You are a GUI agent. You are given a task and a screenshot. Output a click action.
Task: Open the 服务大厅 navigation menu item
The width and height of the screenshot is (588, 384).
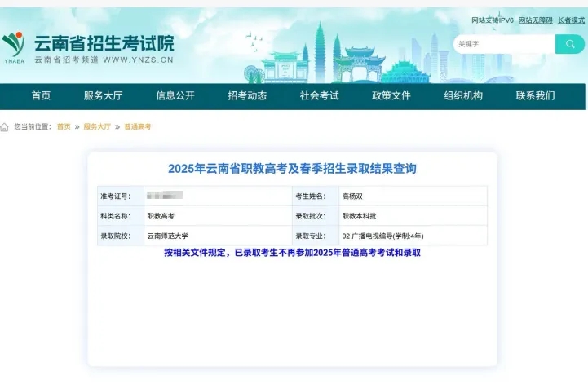tap(103, 95)
